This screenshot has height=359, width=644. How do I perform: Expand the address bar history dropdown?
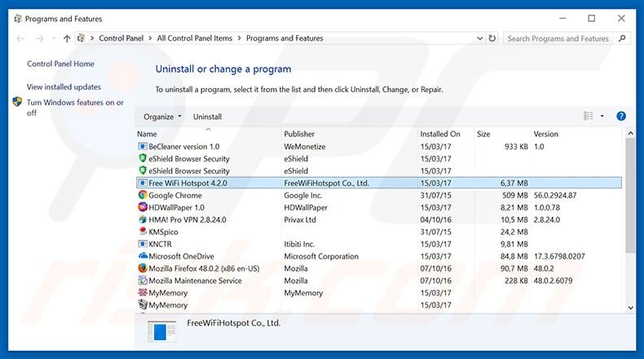click(479, 38)
